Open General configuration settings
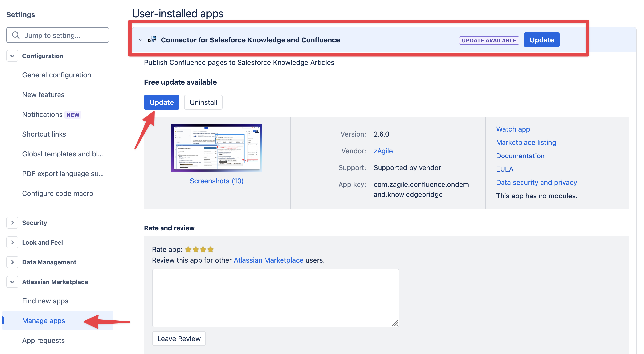The height and width of the screenshot is (354, 644). click(x=57, y=75)
